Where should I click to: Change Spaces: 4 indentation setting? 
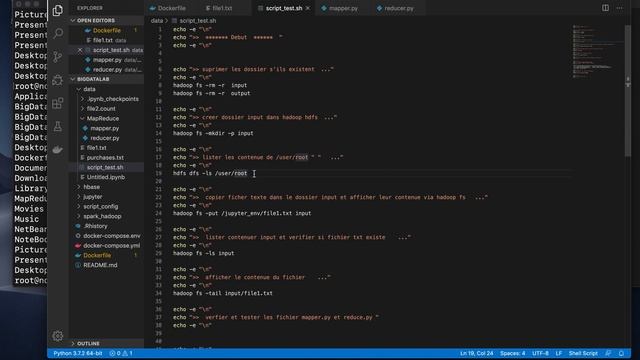coord(512,353)
